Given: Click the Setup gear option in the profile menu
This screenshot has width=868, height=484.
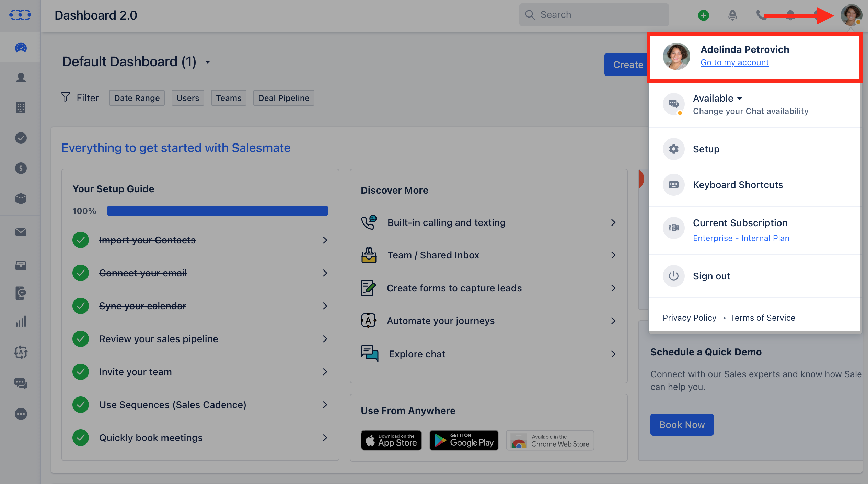Looking at the screenshot, I should [x=706, y=149].
